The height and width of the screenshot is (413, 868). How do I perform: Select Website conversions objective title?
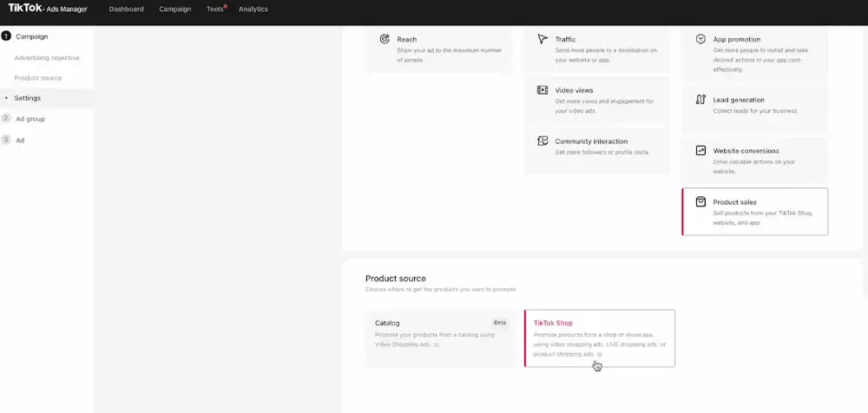tap(746, 151)
